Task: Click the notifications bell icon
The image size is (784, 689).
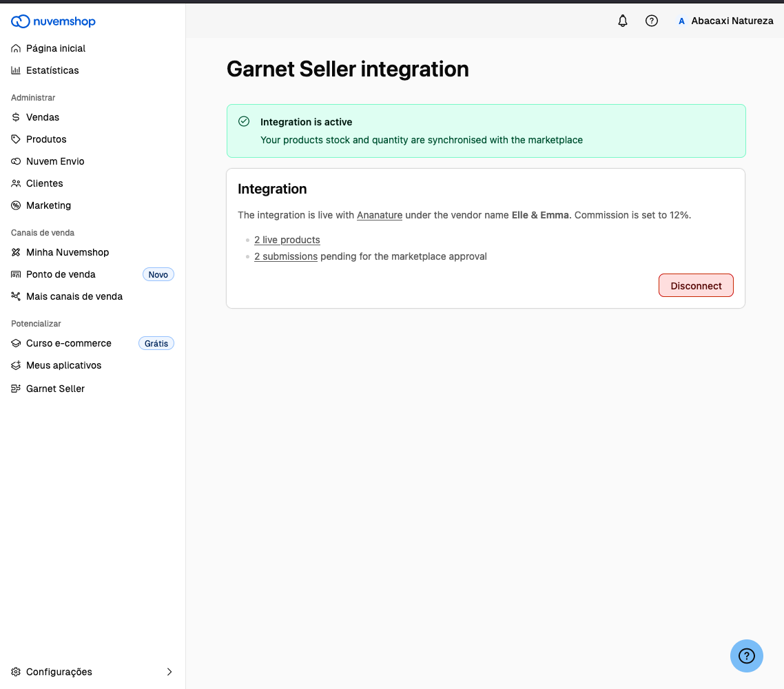Action: point(622,21)
